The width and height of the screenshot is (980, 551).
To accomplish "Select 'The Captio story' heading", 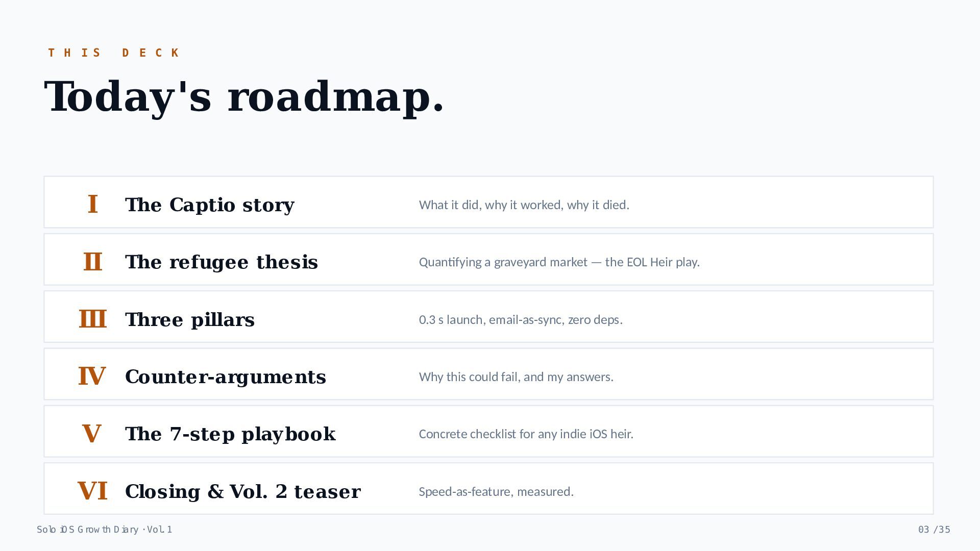I will pyautogui.click(x=210, y=205).
